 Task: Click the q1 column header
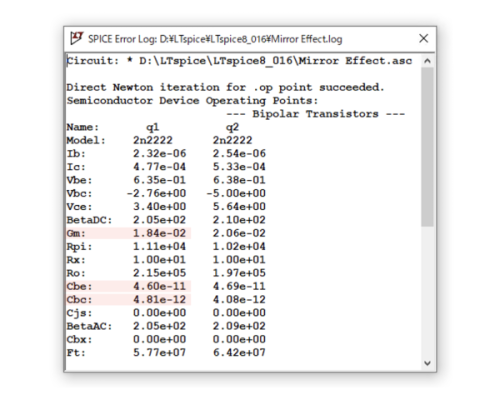coord(153,127)
